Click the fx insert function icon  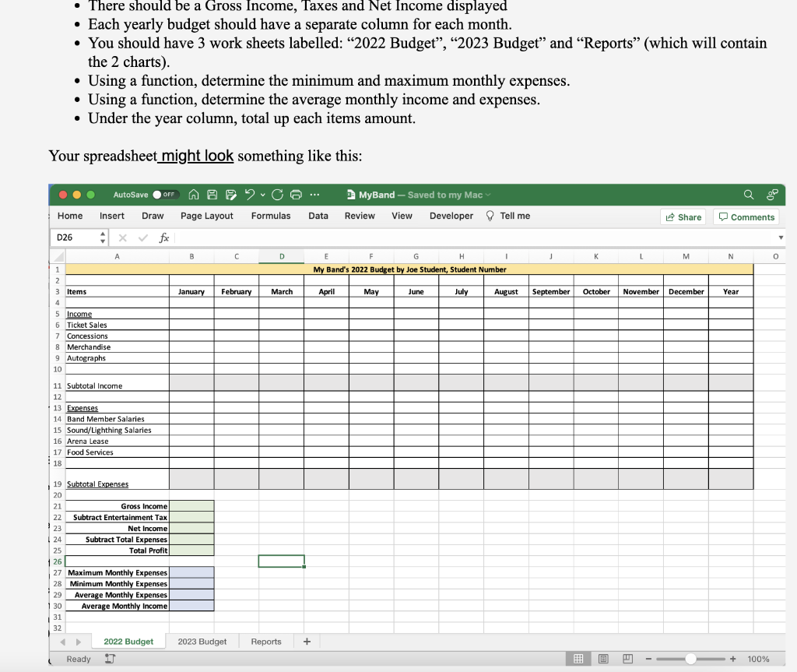pyautogui.click(x=163, y=237)
